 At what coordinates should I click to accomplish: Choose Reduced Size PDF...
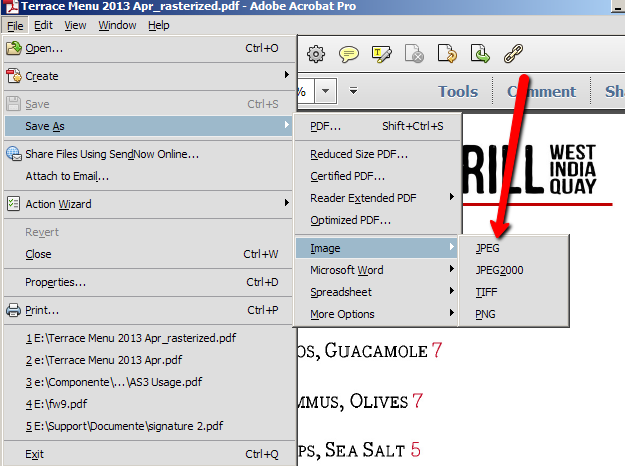(x=377, y=154)
